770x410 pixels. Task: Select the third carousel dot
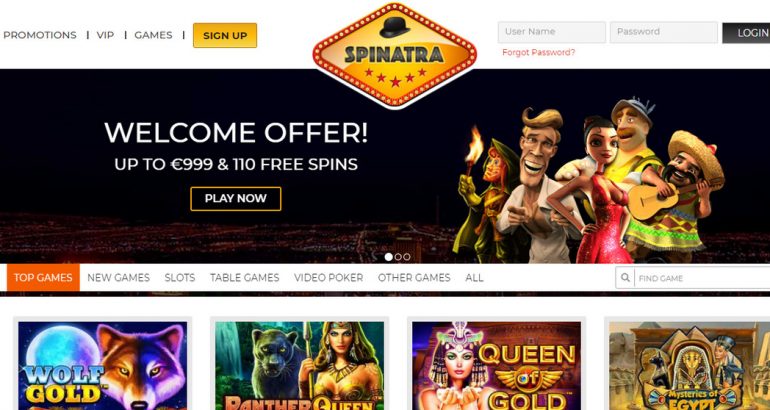pyautogui.click(x=407, y=257)
